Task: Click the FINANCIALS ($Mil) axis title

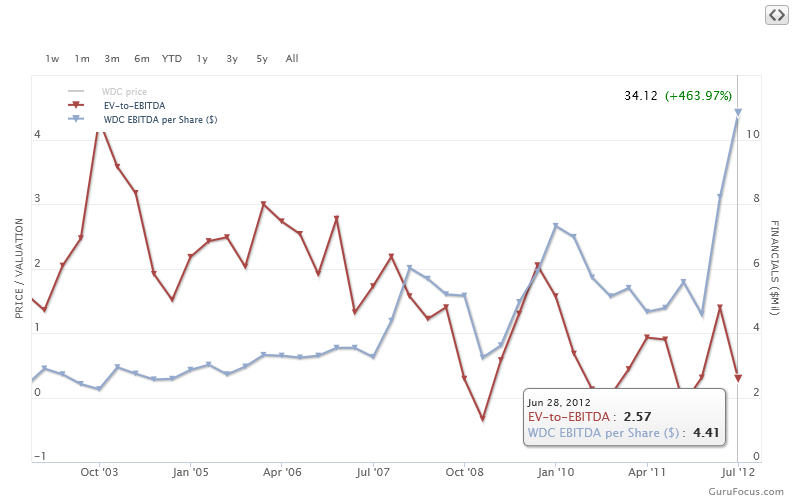Action: pyautogui.click(x=774, y=267)
